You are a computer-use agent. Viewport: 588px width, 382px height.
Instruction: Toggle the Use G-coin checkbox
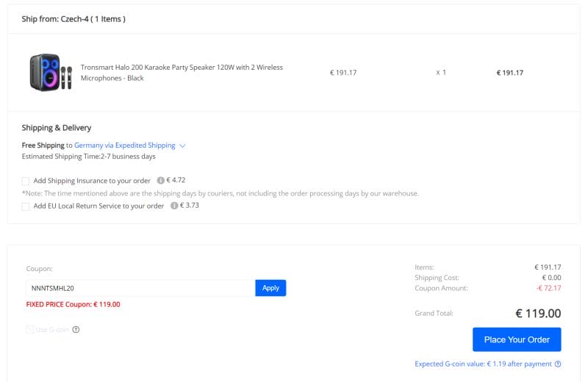[29, 330]
